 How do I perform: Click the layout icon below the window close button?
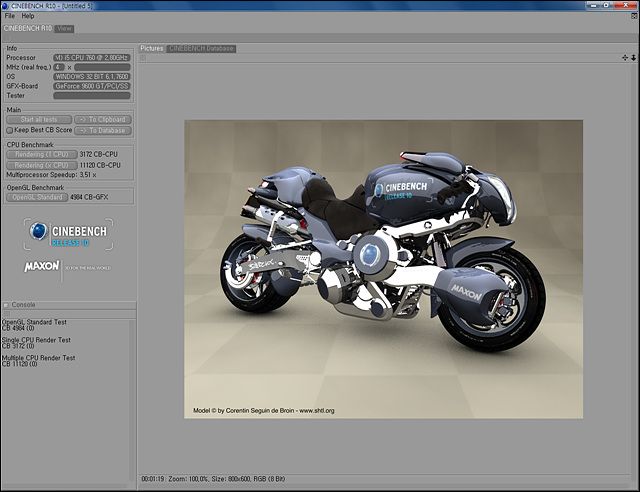pyautogui.click(x=634, y=16)
